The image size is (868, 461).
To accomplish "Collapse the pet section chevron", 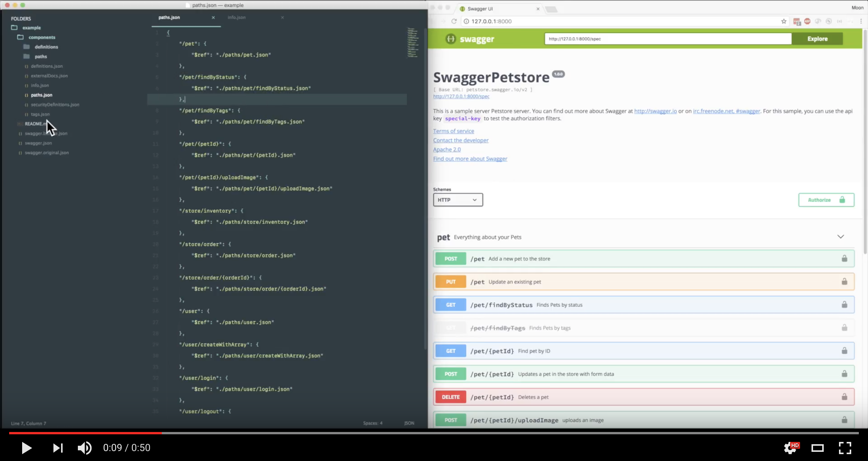I will (841, 237).
